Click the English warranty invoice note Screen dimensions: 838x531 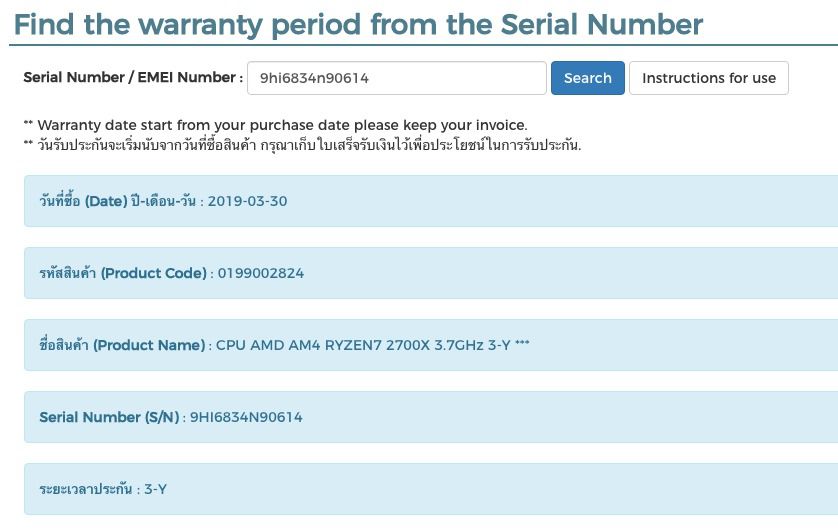tap(275, 125)
